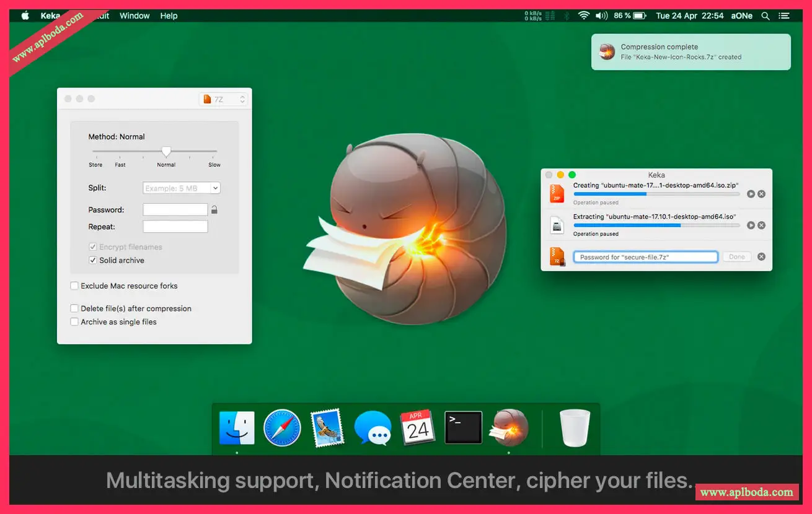Enable Delete file(s) after compression
This screenshot has width=812, height=514.
tap(74, 308)
